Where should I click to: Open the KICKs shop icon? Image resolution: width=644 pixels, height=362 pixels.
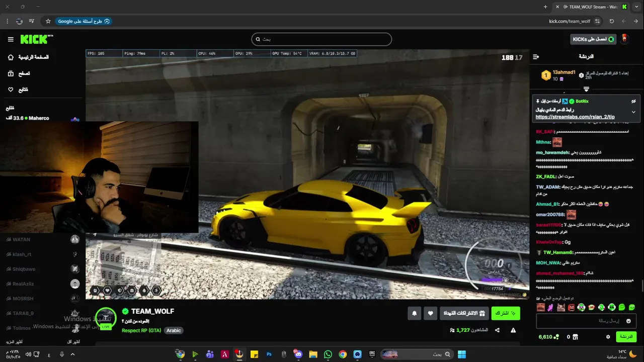576,337
